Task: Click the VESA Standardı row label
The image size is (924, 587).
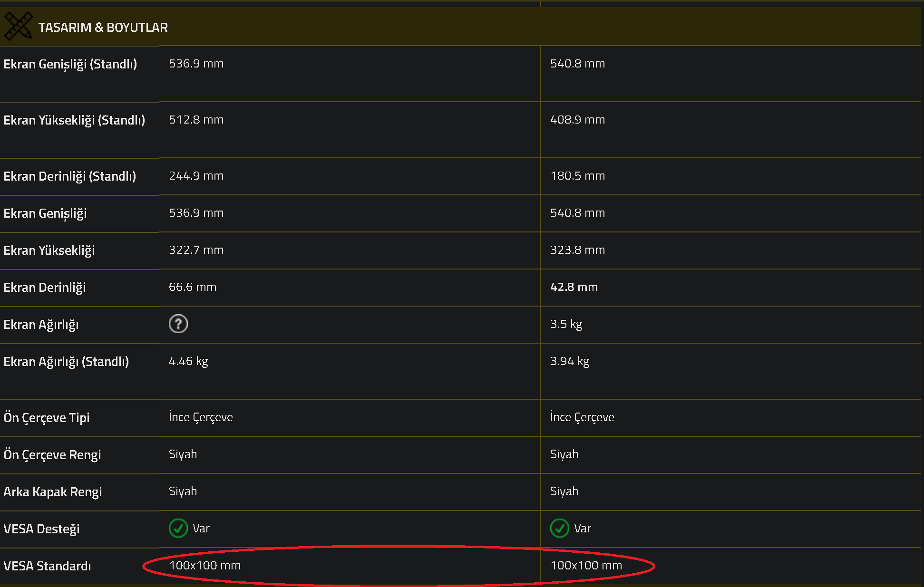Action: pyautogui.click(x=47, y=566)
